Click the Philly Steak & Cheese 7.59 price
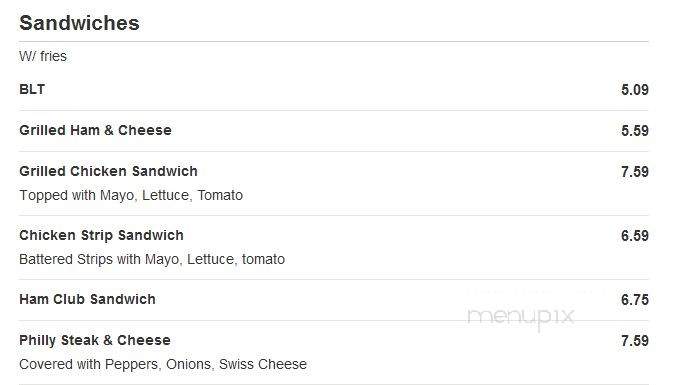682x385 pixels. [x=635, y=340]
